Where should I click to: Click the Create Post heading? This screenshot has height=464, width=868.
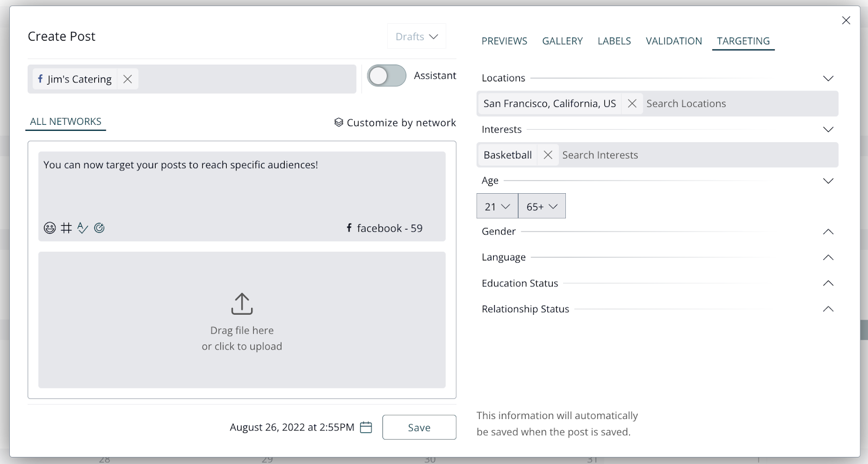coord(62,36)
